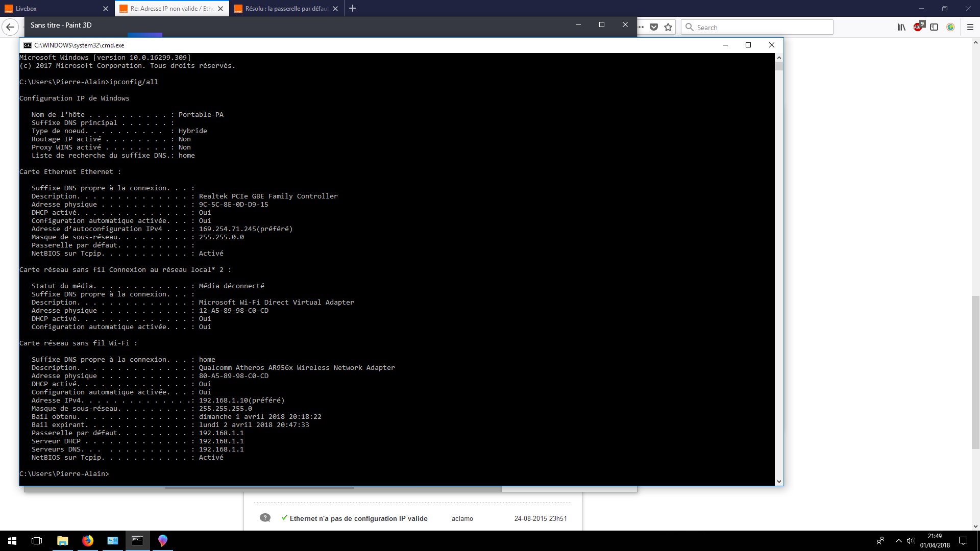
Task: Save page to Pocket icon
Action: (x=654, y=28)
